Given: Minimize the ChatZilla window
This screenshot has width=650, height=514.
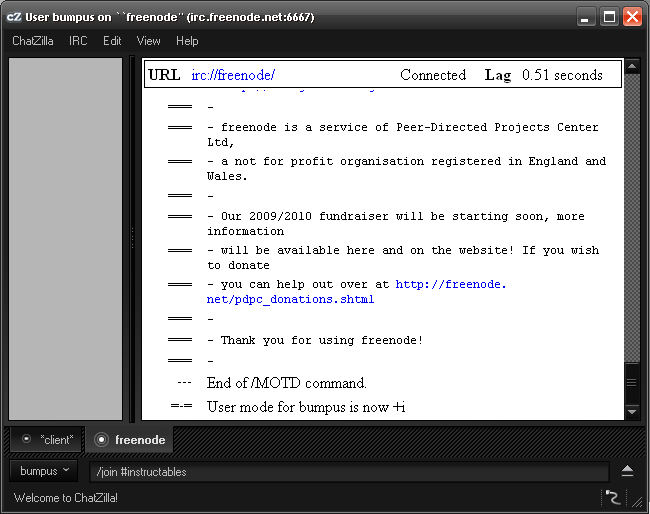Looking at the screenshot, I should [x=585, y=17].
